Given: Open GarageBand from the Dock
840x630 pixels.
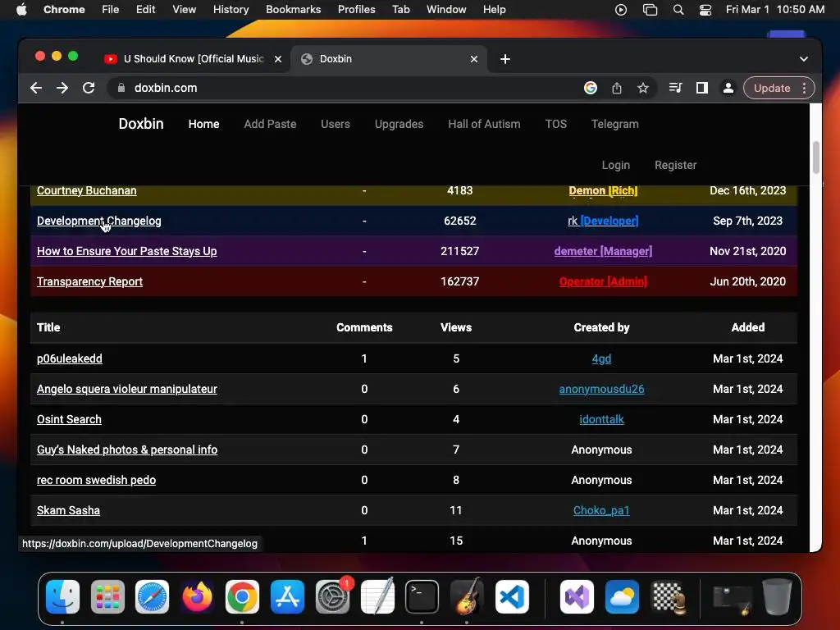Looking at the screenshot, I should (x=467, y=597).
